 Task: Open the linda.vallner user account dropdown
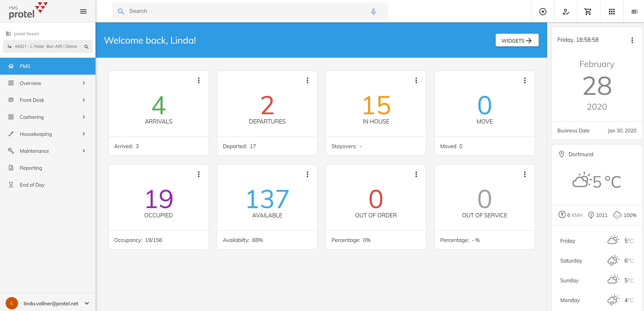coord(87,303)
